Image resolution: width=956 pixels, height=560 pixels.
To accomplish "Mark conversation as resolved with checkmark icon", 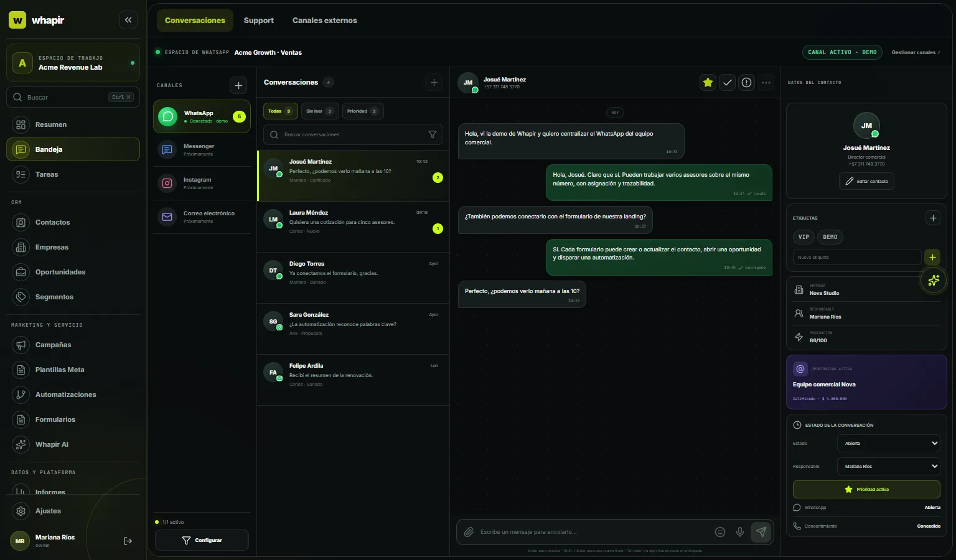I will click(x=727, y=82).
